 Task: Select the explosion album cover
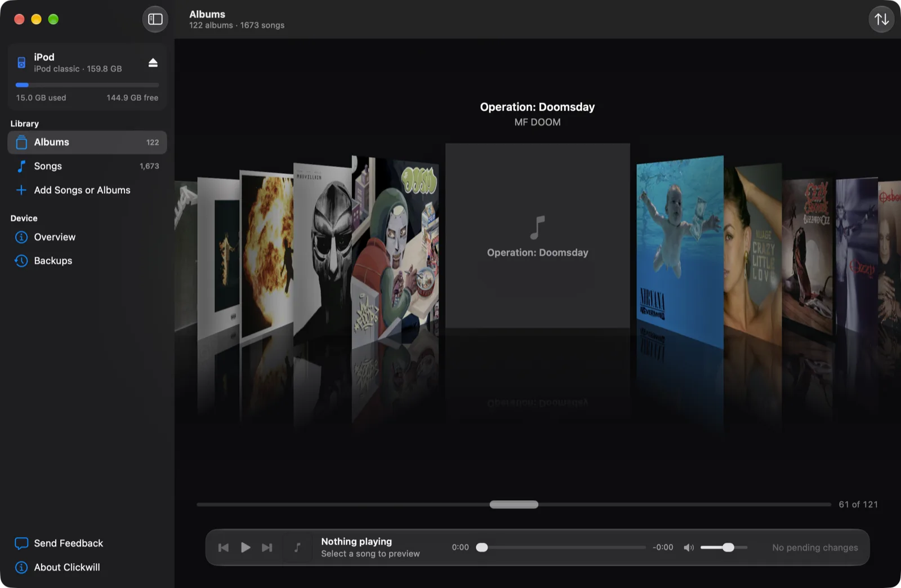coord(267,254)
